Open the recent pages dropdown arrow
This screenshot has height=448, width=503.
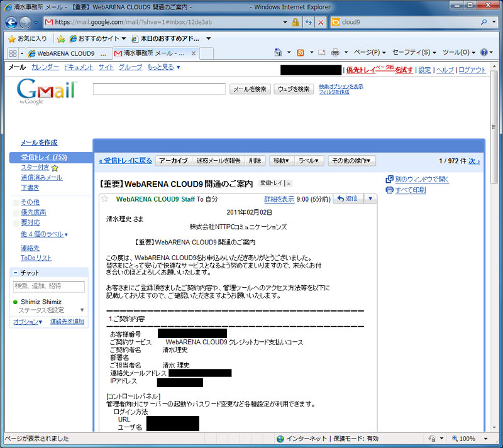click(36, 23)
